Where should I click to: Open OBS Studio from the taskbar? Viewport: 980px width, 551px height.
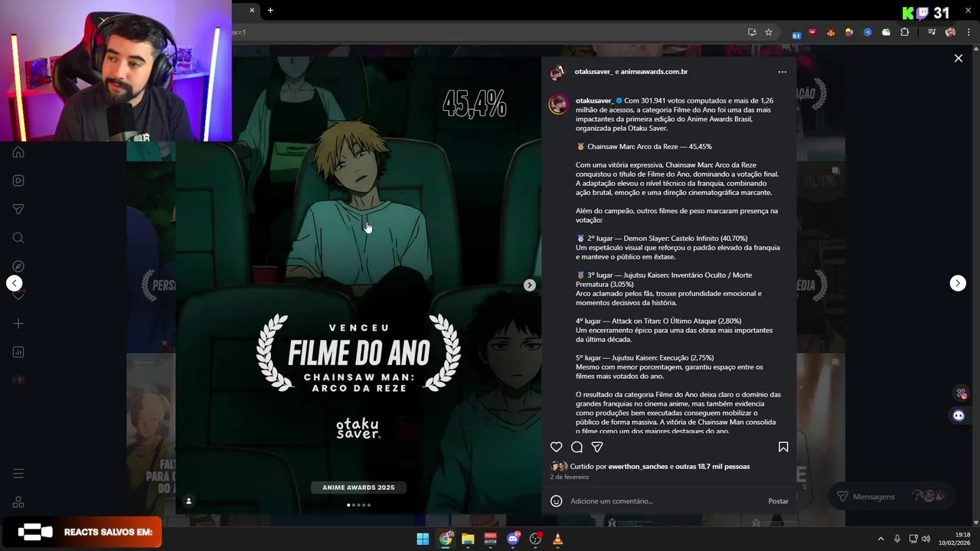(535, 539)
